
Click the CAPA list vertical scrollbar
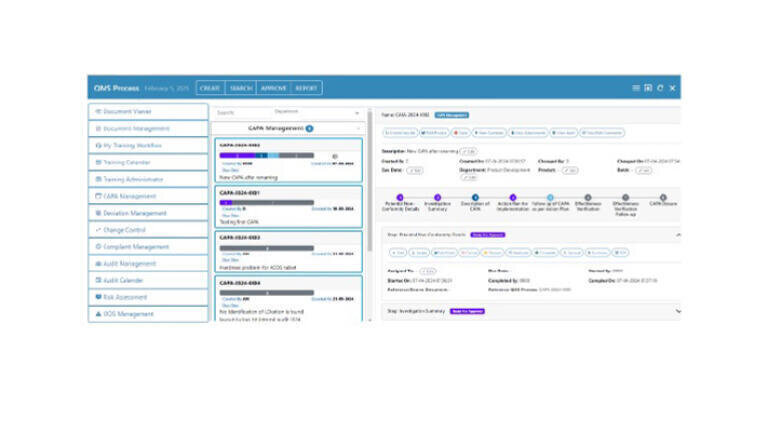point(370,181)
